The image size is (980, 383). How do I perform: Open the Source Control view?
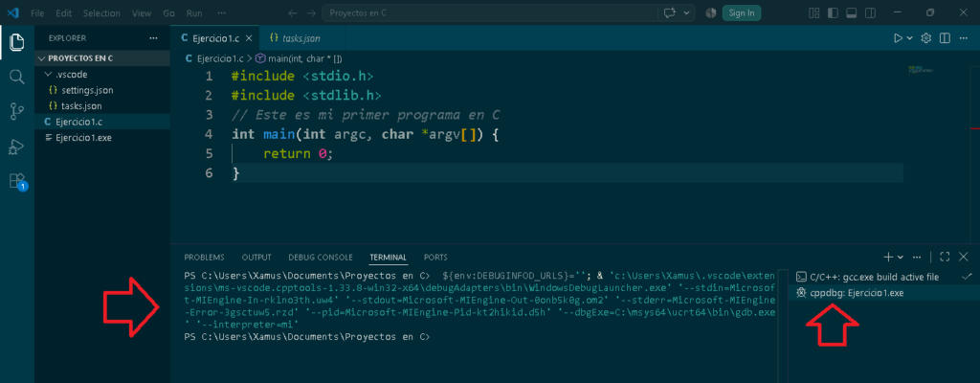tap(17, 112)
